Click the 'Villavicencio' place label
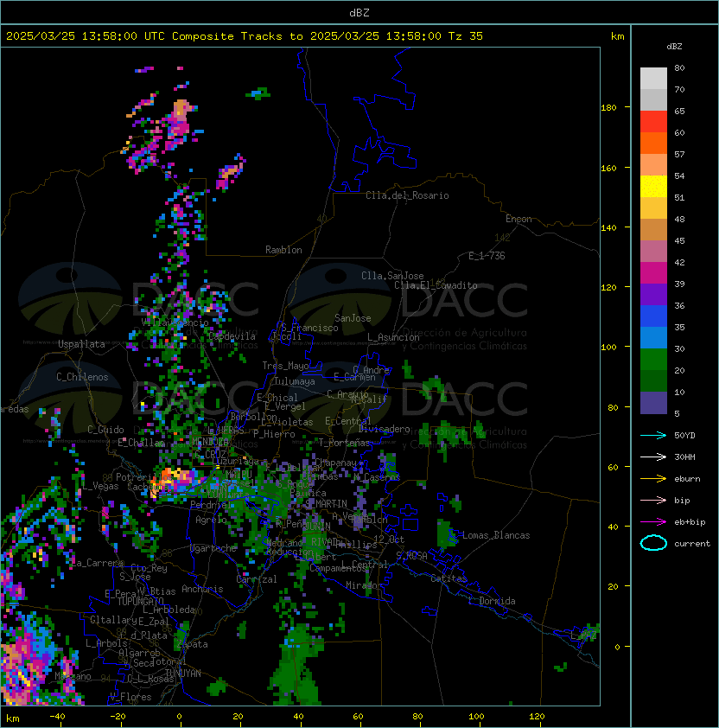719x728 pixels. click(175, 322)
